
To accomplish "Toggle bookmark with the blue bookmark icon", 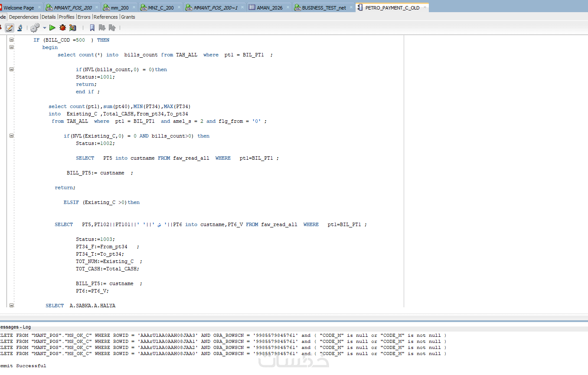I will tap(92, 28).
